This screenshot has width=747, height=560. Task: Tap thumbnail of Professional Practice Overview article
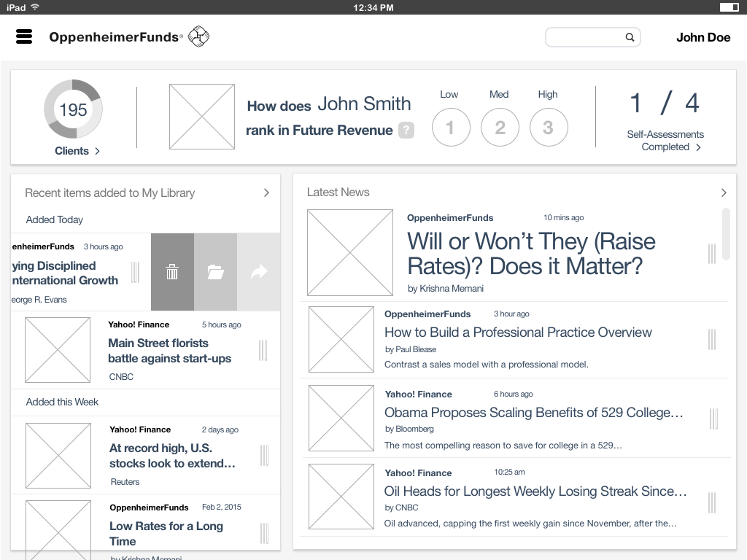click(x=341, y=340)
